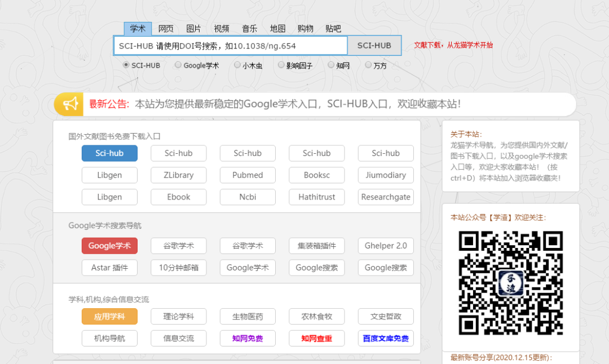Viewport: 609px width, 364px height.
Task: Open the 图片 search tab
Action: (x=193, y=29)
